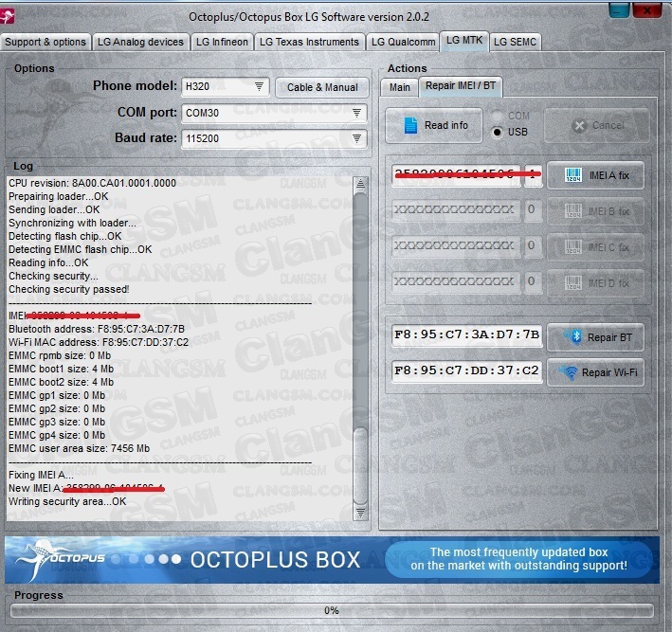672x632 pixels.
Task: Click the IMEI C fix button
Action: tap(595, 247)
